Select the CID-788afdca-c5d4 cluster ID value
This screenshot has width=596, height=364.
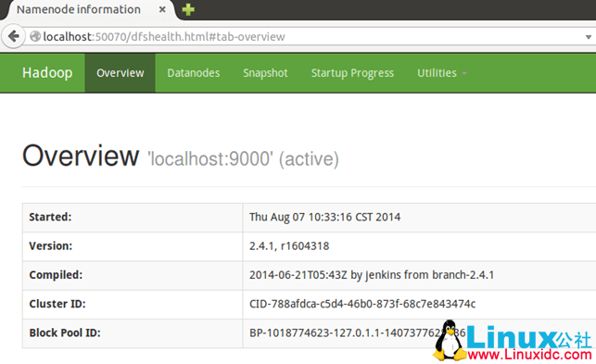point(362,304)
